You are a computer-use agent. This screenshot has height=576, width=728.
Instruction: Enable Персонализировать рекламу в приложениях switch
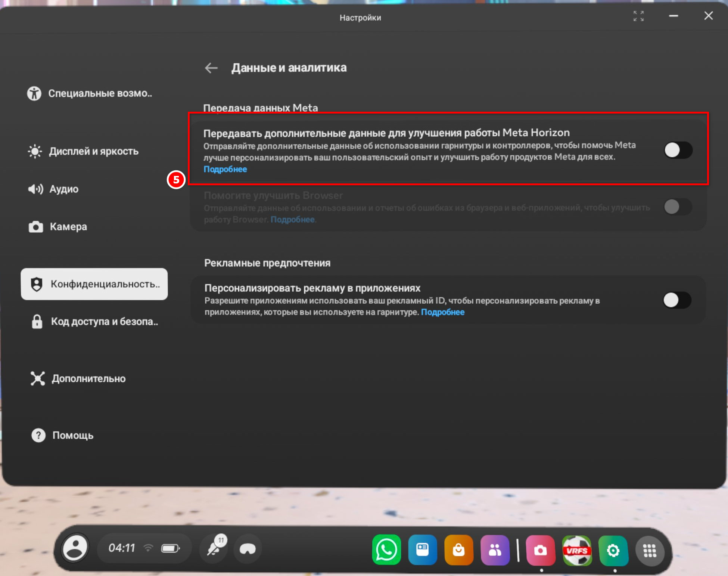point(677,300)
